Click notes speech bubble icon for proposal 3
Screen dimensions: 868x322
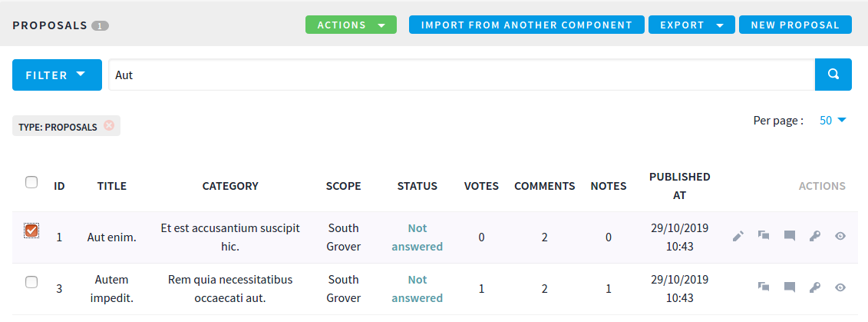pos(790,287)
